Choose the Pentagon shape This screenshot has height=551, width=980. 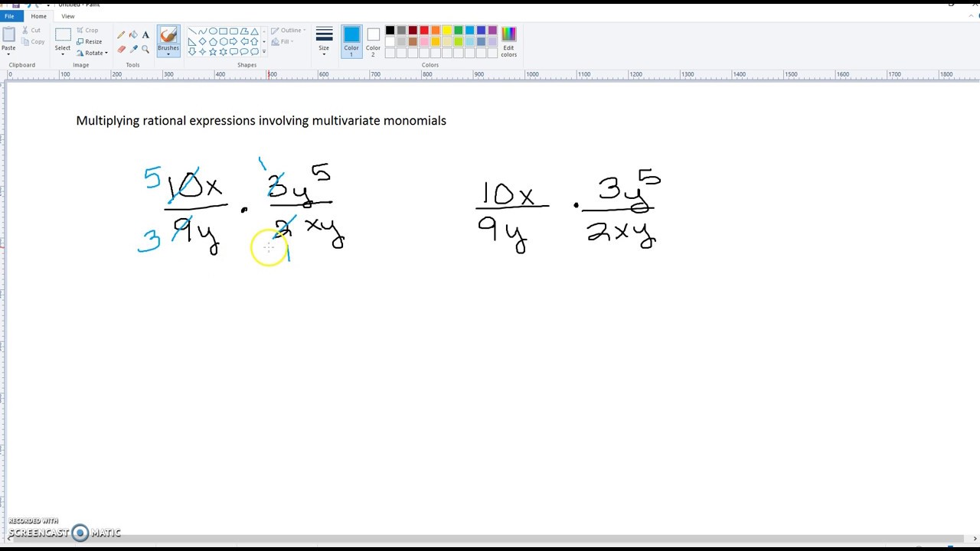(x=213, y=41)
